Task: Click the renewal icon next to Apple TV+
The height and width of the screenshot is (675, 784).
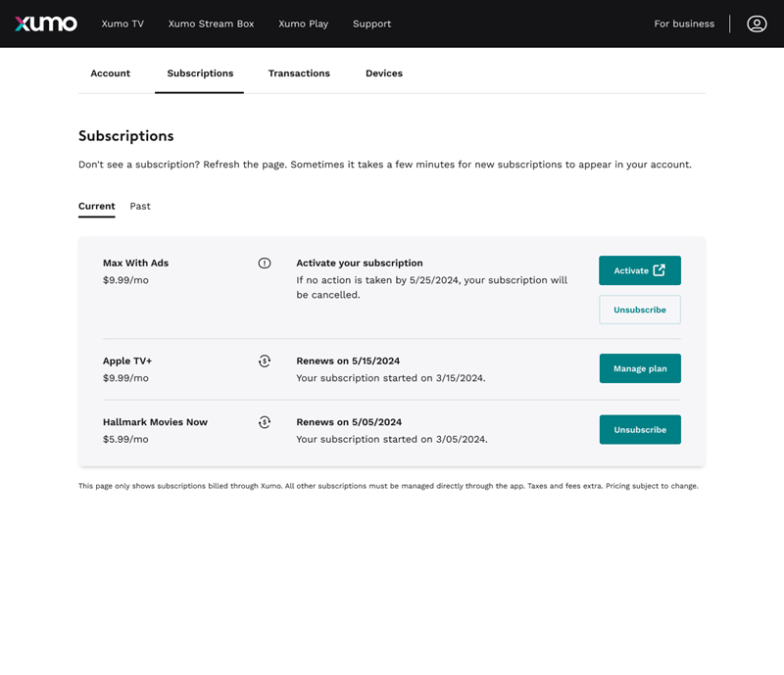Action: 265,361
